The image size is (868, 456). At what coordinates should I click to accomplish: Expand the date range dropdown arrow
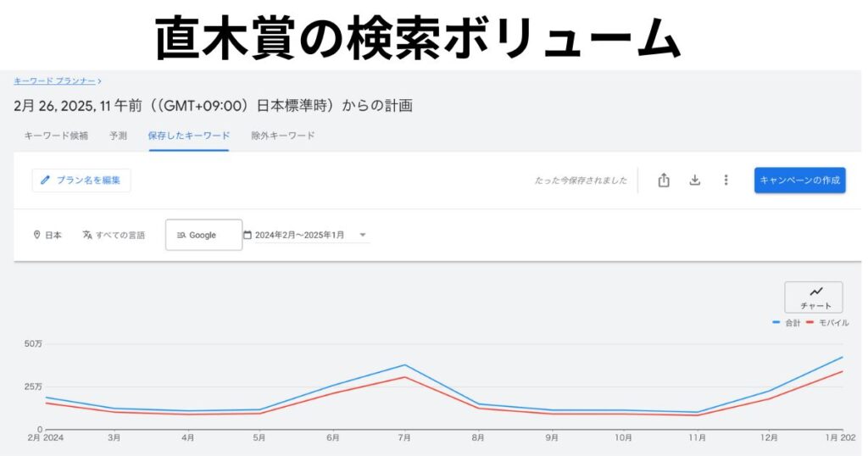[363, 235]
